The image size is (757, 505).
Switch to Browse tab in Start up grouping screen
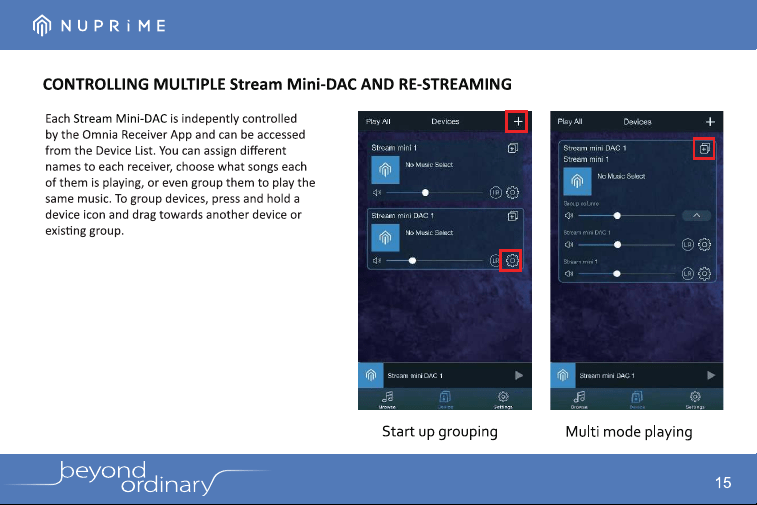coord(387,400)
